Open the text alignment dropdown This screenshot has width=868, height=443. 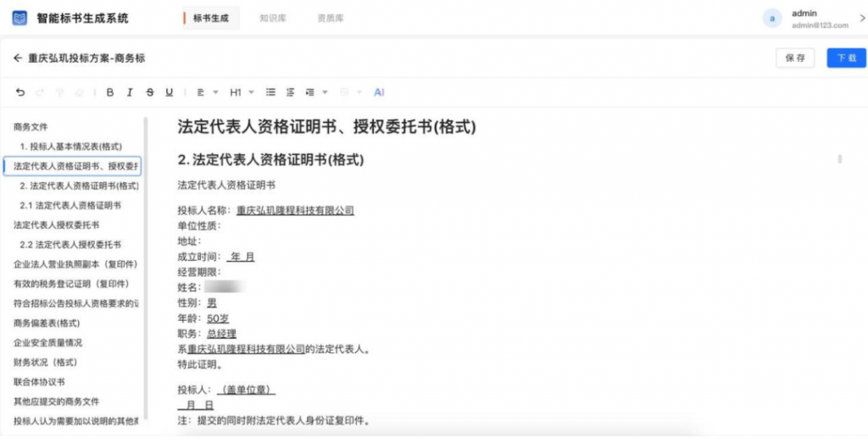(207, 92)
